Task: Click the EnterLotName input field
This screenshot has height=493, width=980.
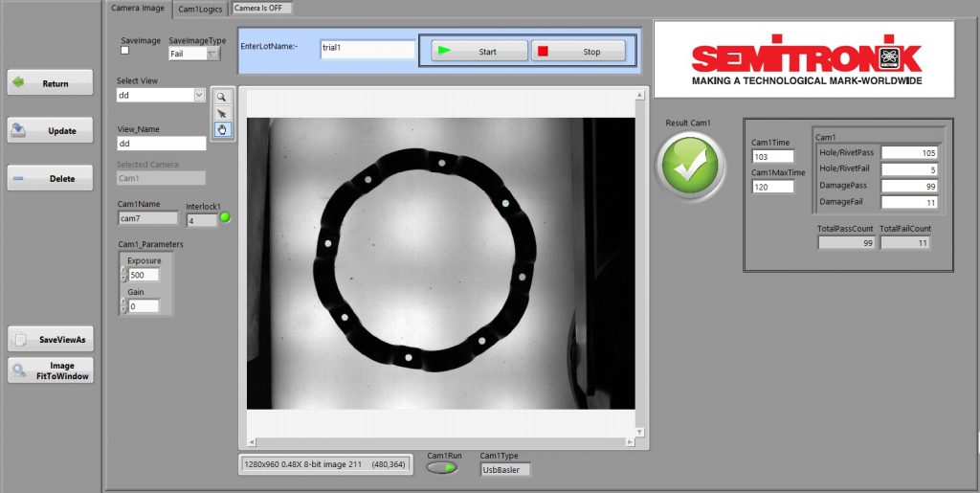Action: [367, 50]
